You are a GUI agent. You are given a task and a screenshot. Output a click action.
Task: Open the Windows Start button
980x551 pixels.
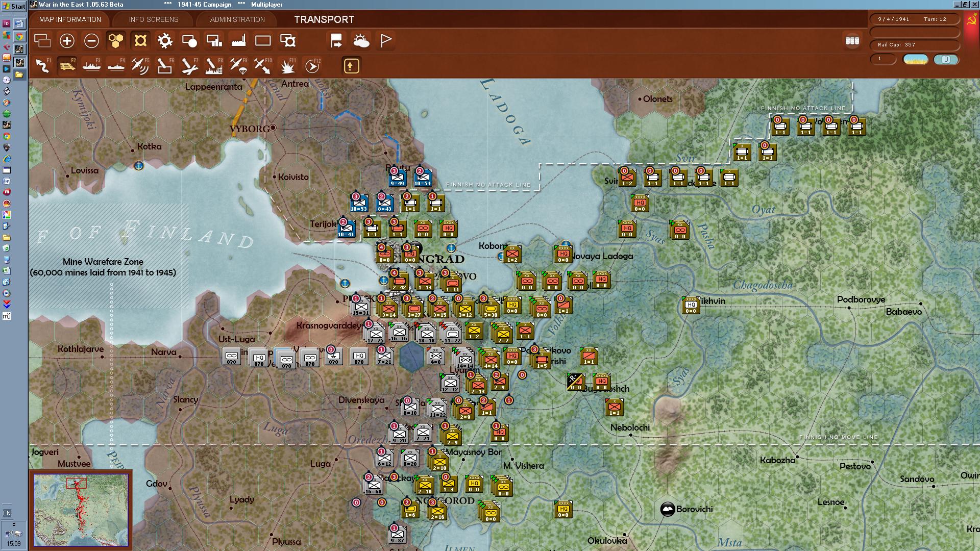(x=14, y=6)
